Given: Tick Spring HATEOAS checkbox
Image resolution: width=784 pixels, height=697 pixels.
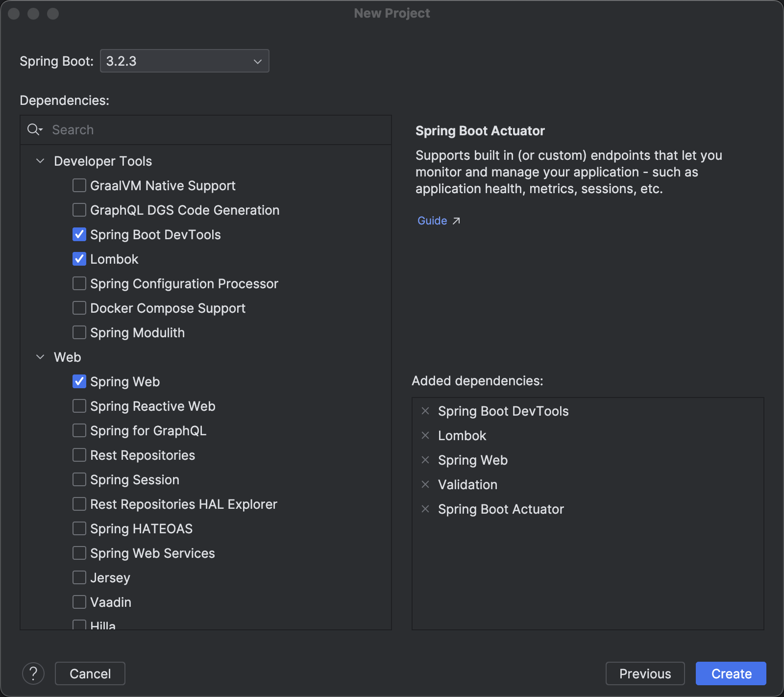Looking at the screenshot, I should pos(79,528).
